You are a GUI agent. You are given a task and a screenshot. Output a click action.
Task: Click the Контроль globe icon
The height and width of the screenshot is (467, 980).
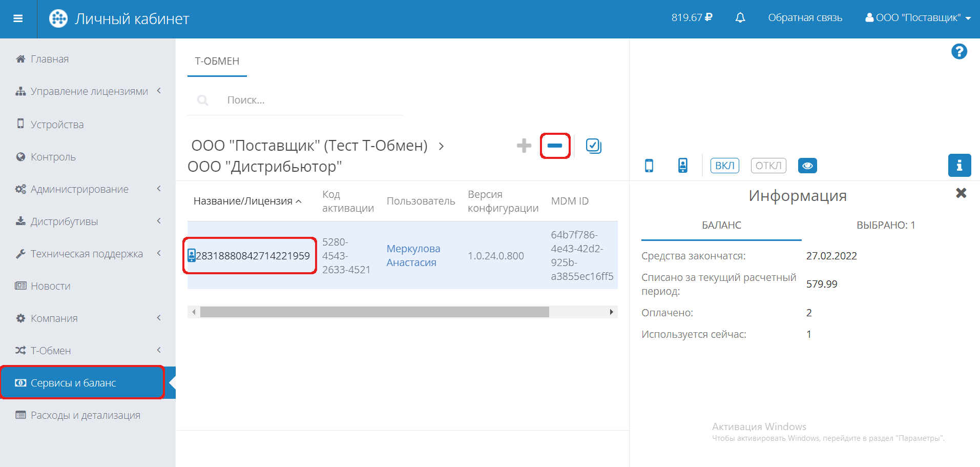(20, 157)
